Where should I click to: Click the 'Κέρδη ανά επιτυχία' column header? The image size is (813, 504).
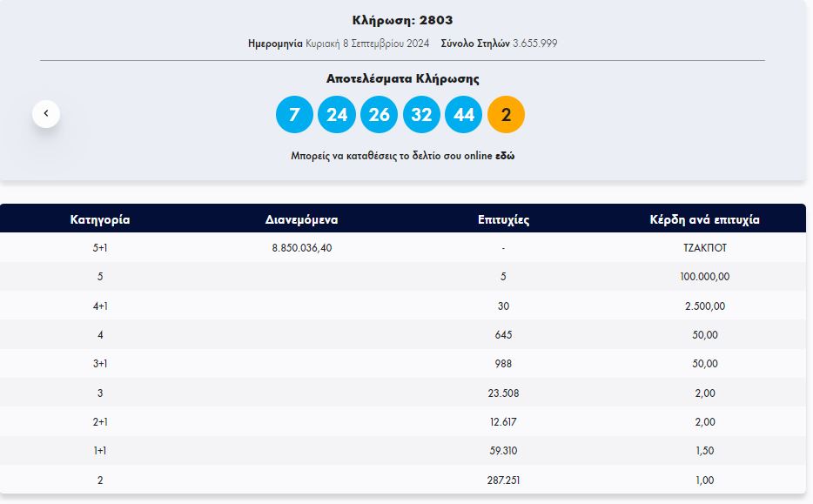(704, 219)
